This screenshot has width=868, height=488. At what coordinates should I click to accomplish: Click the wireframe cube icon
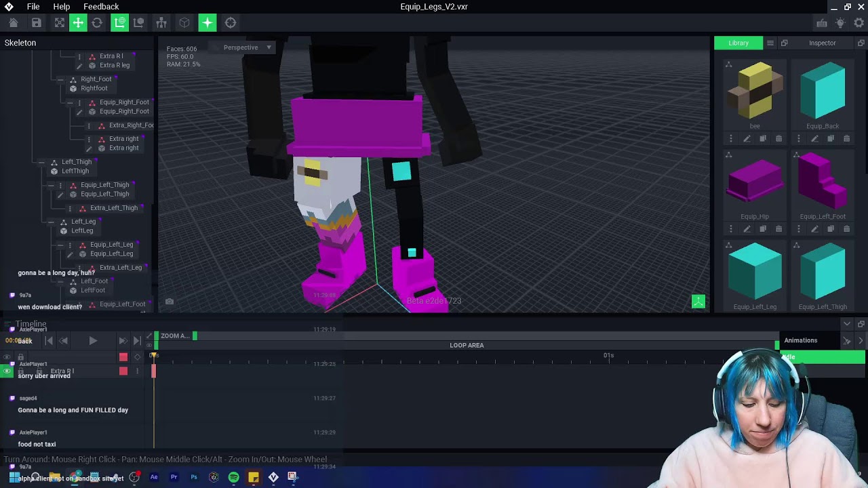tap(184, 23)
